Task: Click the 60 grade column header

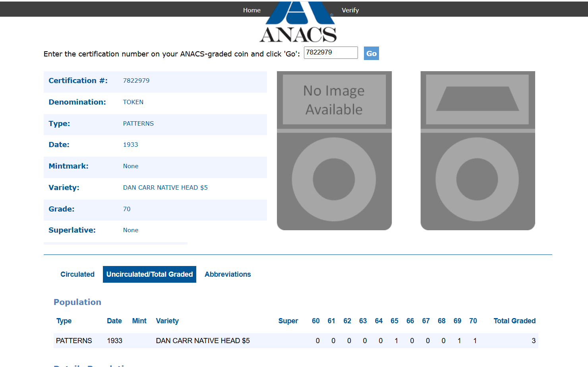Action: [x=316, y=321]
